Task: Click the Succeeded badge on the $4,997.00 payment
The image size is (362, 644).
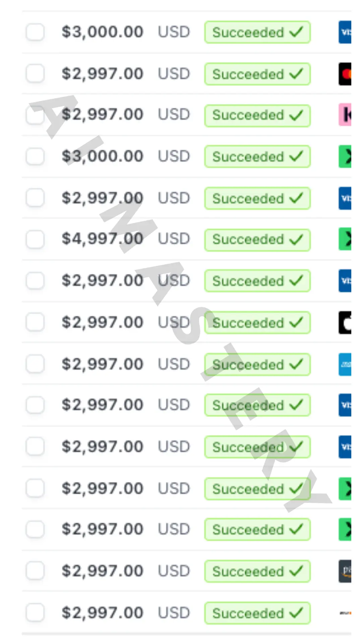Action: coord(257,239)
